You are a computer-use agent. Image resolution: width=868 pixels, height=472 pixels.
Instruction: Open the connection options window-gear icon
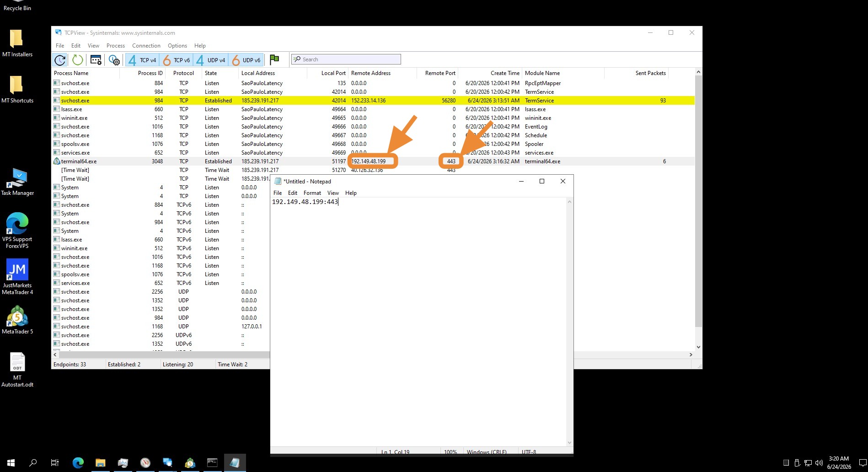(96, 60)
